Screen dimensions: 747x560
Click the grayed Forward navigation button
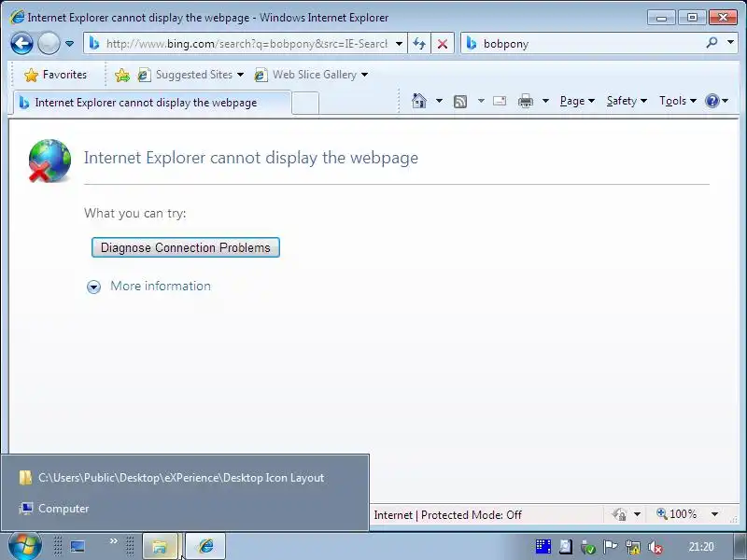(49, 44)
